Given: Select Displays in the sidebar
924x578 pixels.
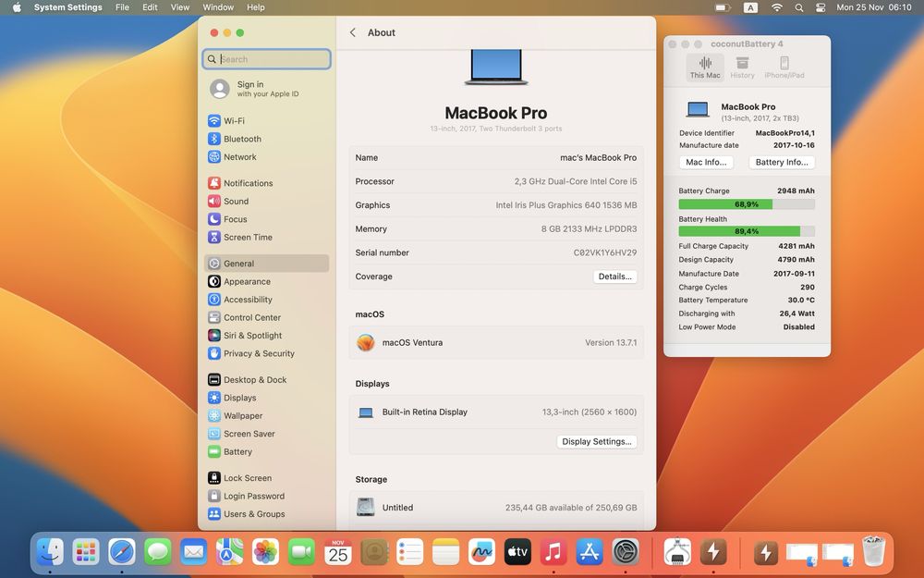Looking at the screenshot, I should point(266,398).
